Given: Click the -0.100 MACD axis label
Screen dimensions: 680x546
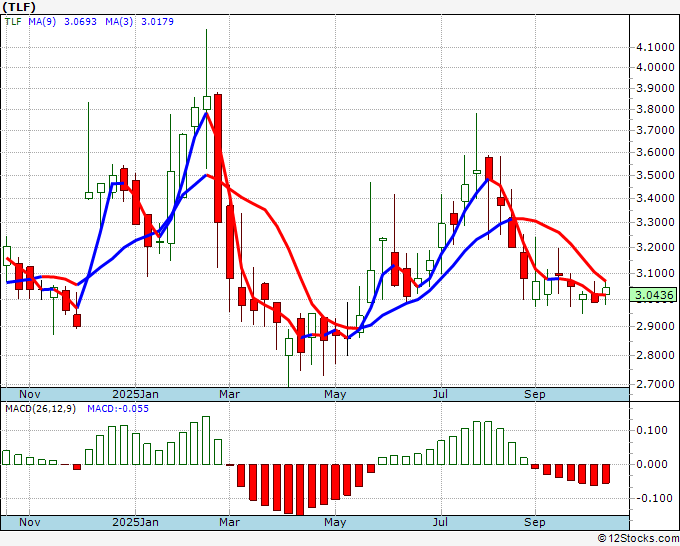Looking at the screenshot, I should click(651, 498).
